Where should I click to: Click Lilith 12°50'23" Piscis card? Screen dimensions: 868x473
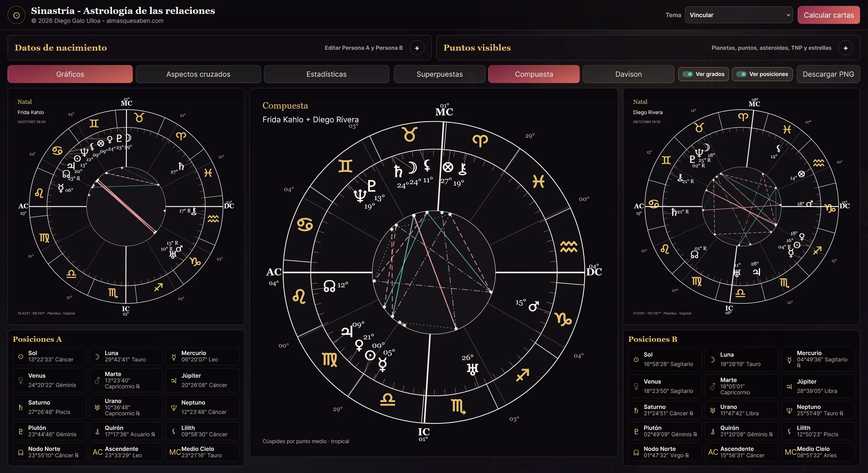pos(818,431)
